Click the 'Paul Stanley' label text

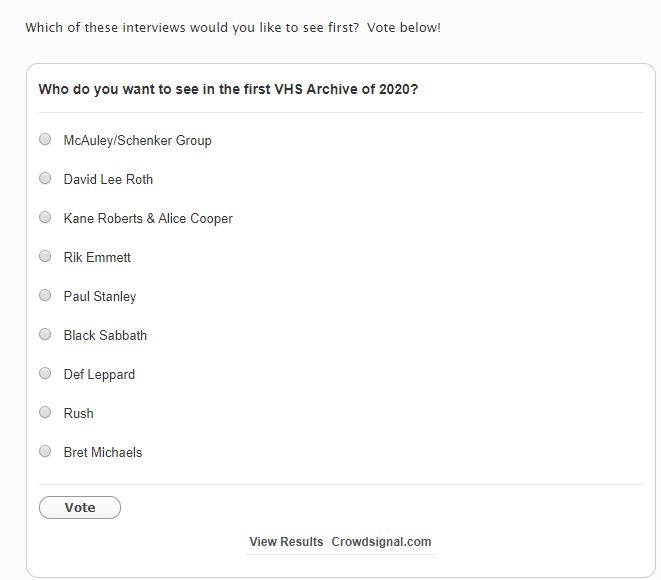pyautogui.click(x=100, y=297)
